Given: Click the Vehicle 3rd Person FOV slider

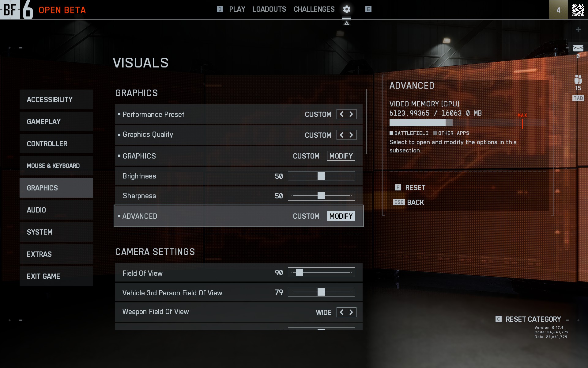Looking at the screenshot, I should [x=322, y=292].
